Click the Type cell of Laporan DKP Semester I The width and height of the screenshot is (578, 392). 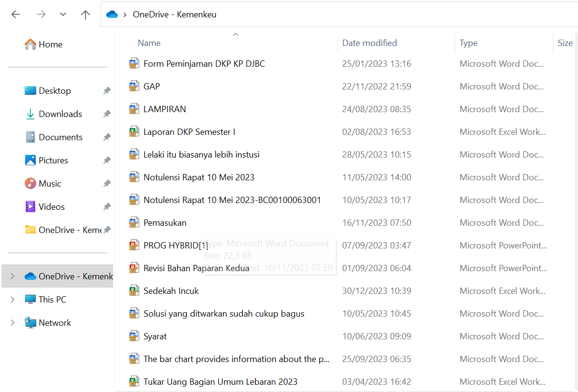coord(503,131)
